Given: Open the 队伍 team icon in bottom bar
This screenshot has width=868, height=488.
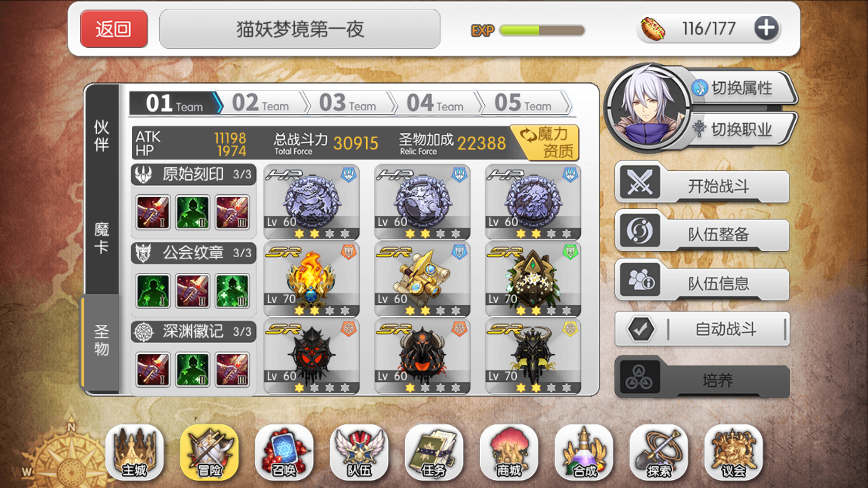Looking at the screenshot, I should (359, 453).
